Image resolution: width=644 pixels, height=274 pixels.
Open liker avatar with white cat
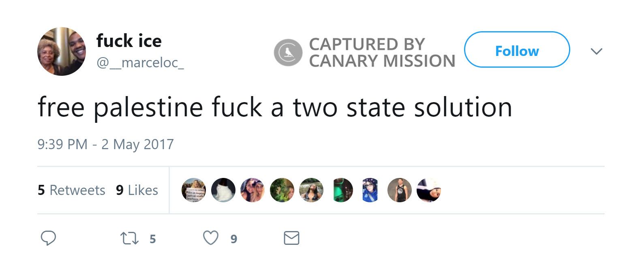[x=223, y=190]
